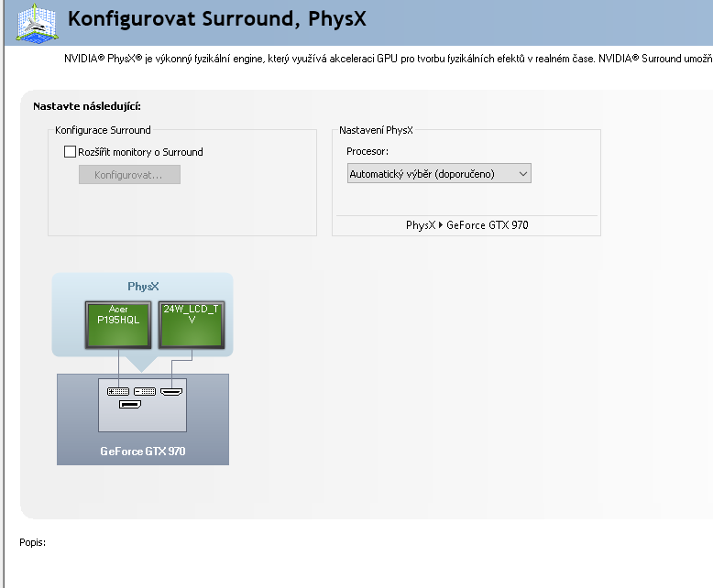Click the second DVI port icon
Screen dimensions: 713x588
145,392
